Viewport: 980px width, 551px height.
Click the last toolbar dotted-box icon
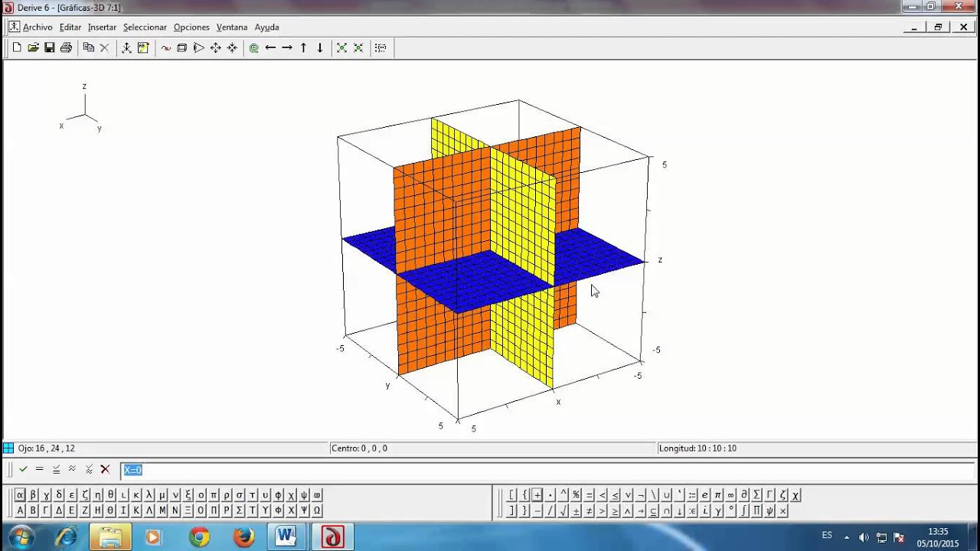click(381, 47)
